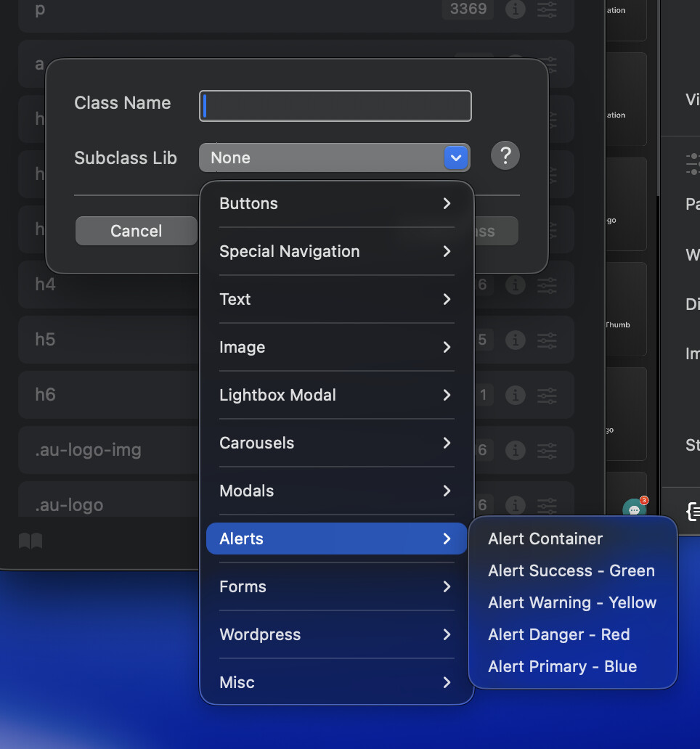Viewport: 700px width, 749px height.
Task: Expand the Buttons submenu
Action: 336,204
